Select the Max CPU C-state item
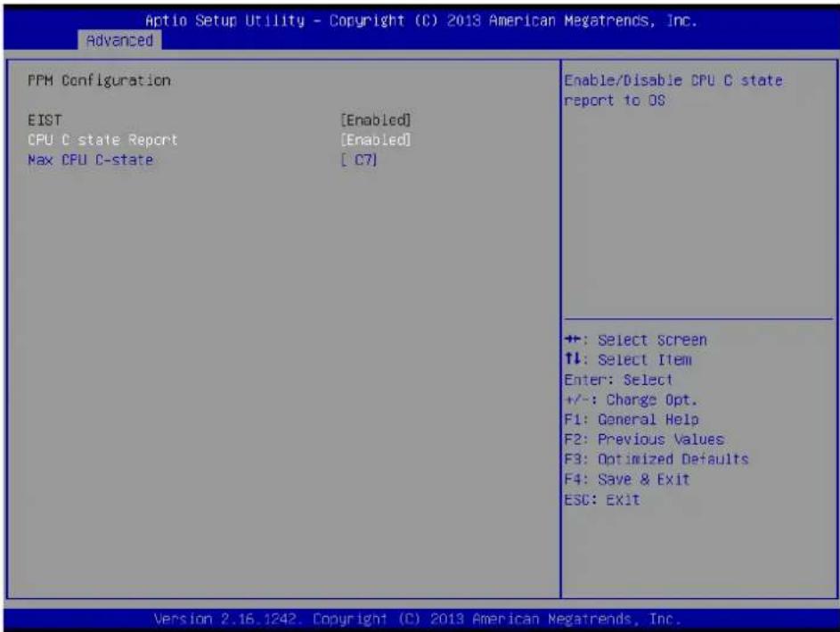Image resolution: width=840 pixels, height=632 pixels. click(x=91, y=160)
